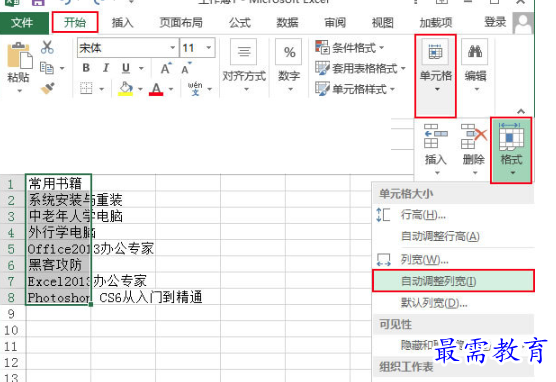Click cell containing 黑客攻防
Screen dimensions: 556x382
(58, 265)
